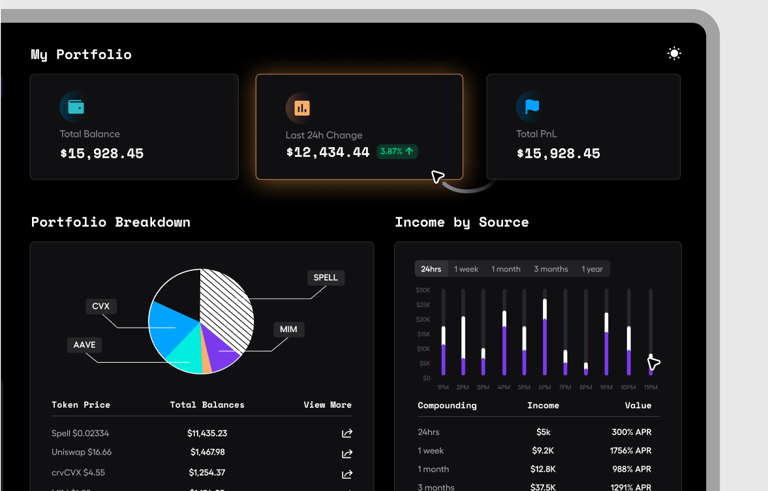Click the CVX pie chart label
This screenshot has height=491, width=768.
[101, 306]
